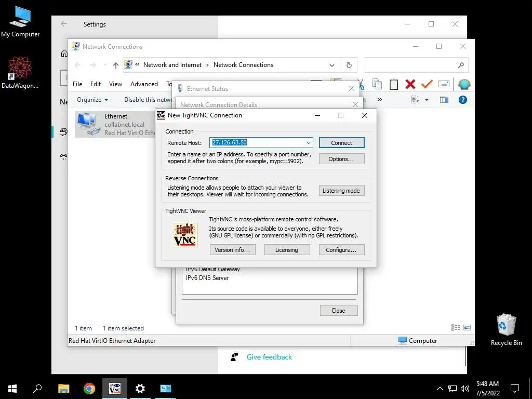532x399 pixels.
Task: Start Listening mode
Action: 342,191
